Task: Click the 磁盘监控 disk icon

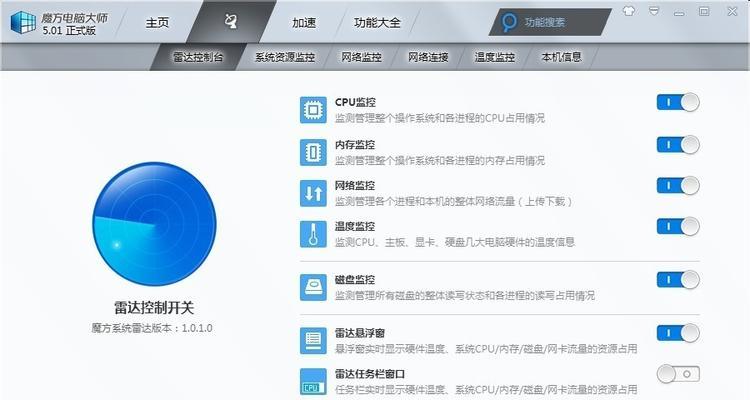Action: point(313,287)
